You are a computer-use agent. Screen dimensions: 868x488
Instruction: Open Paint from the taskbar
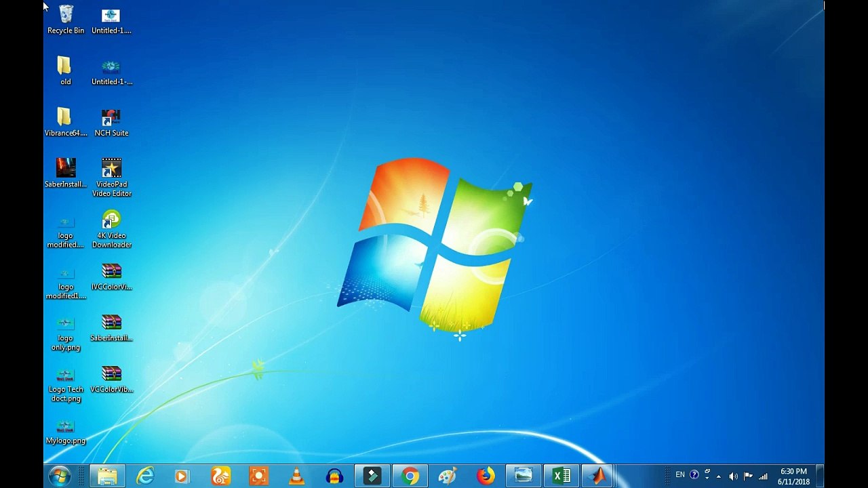click(448, 476)
